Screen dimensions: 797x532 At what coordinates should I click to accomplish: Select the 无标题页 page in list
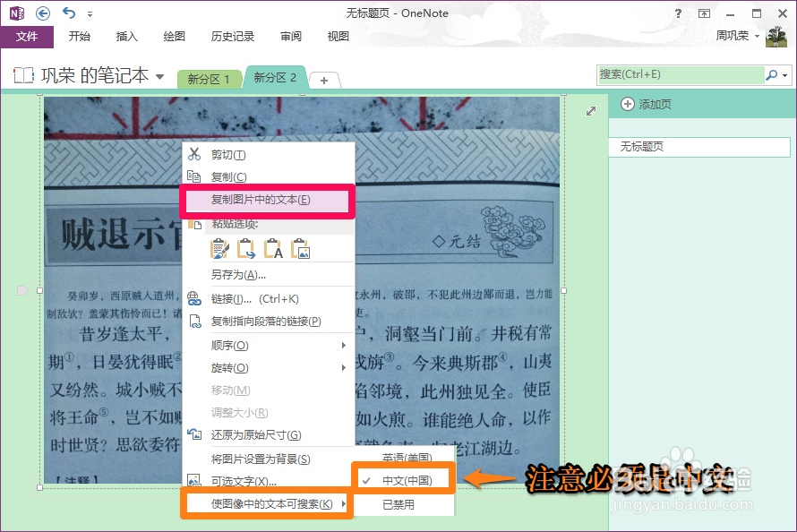pos(699,147)
